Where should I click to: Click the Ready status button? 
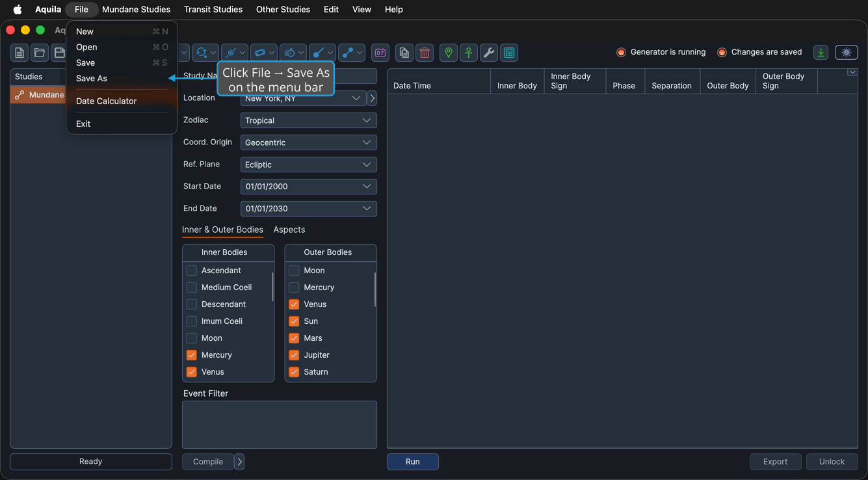91,461
